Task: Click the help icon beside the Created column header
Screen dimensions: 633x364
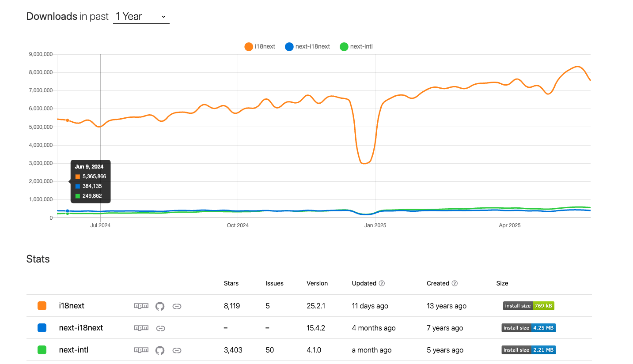Action: (455, 283)
